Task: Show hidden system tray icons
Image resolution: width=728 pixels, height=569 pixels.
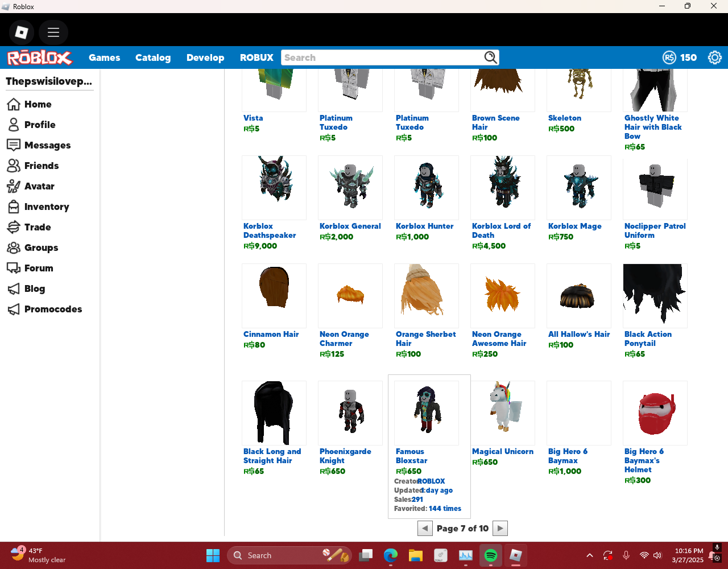Action: [590, 555]
